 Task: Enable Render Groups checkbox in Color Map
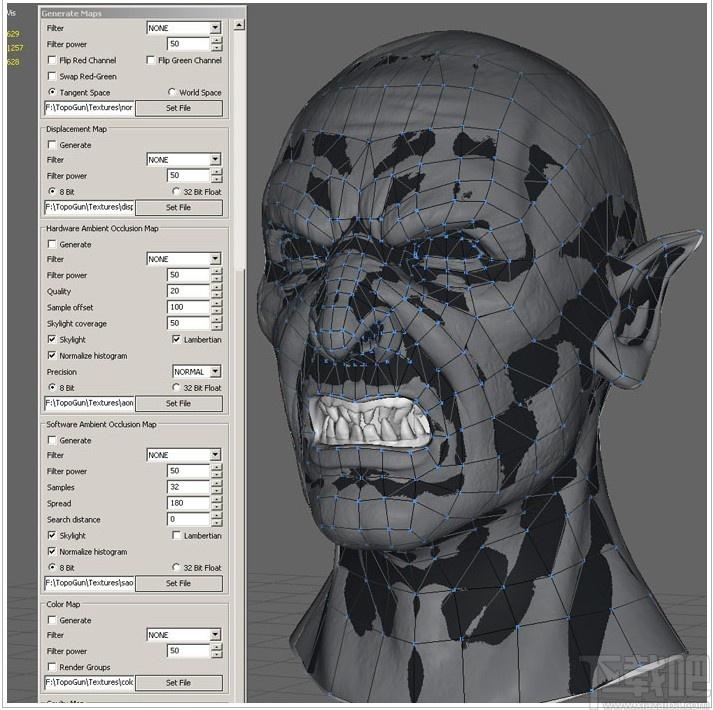52,667
